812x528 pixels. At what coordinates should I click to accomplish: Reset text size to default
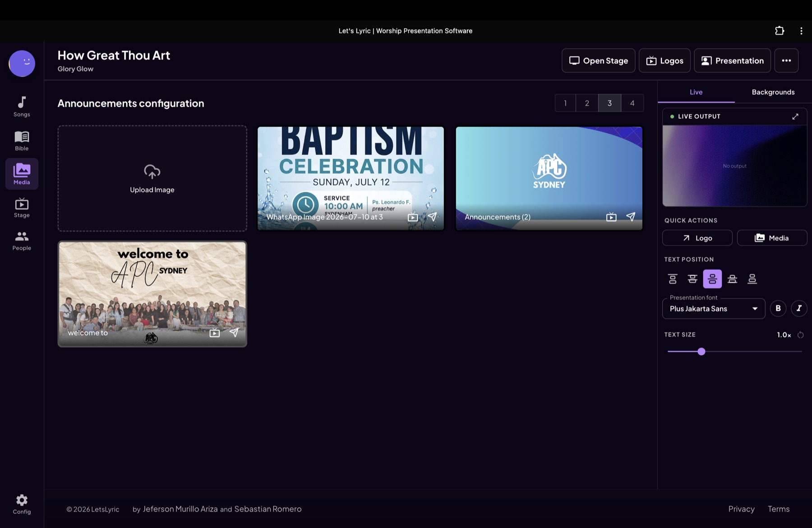[801, 335]
